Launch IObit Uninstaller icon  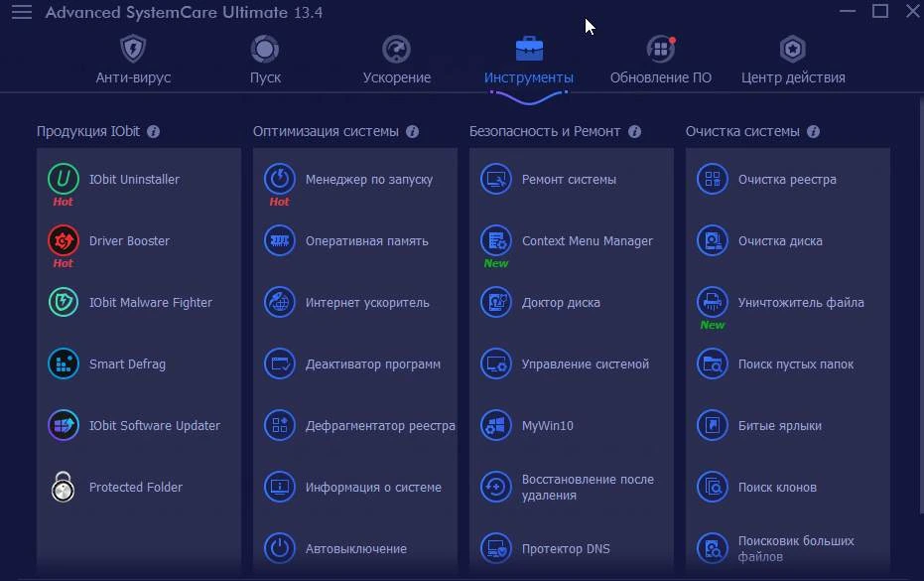[x=64, y=179]
